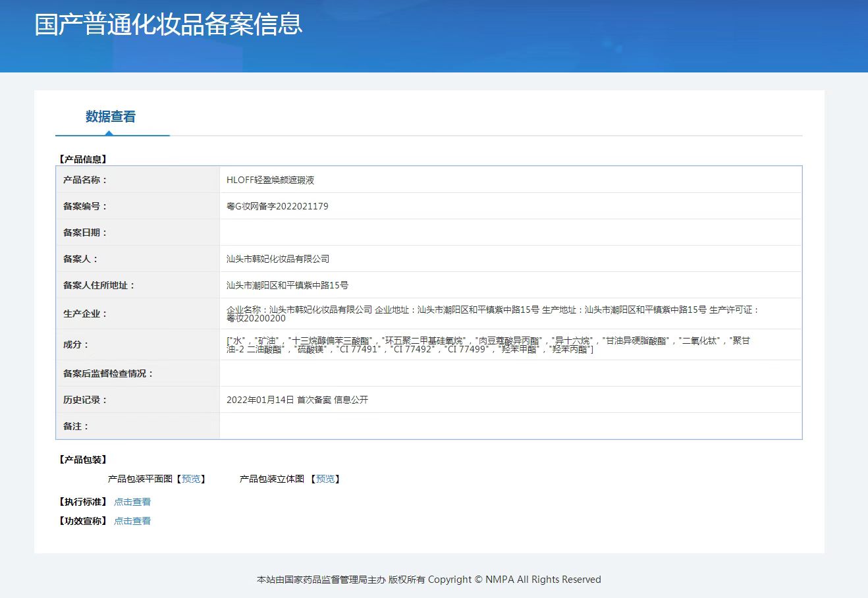868x598 pixels.
Task: Click the 备案人： row label
Action: [80, 259]
